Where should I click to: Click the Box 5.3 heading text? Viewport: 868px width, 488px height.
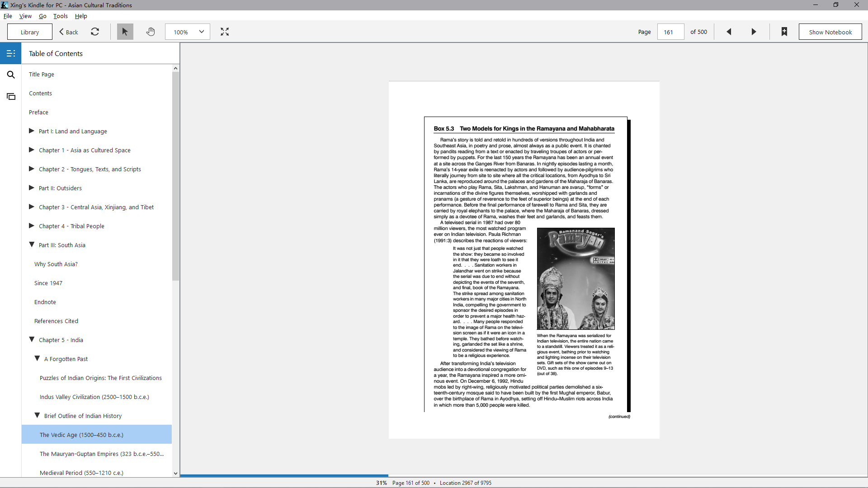[x=524, y=128]
